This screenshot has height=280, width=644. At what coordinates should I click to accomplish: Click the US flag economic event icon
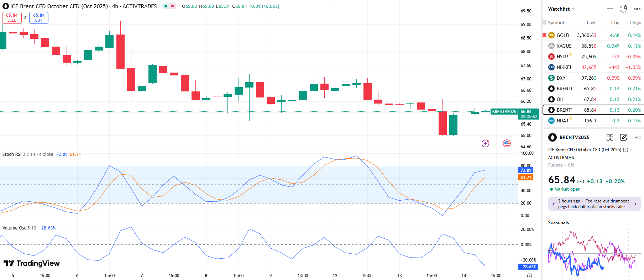pyautogui.click(x=507, y=143)
